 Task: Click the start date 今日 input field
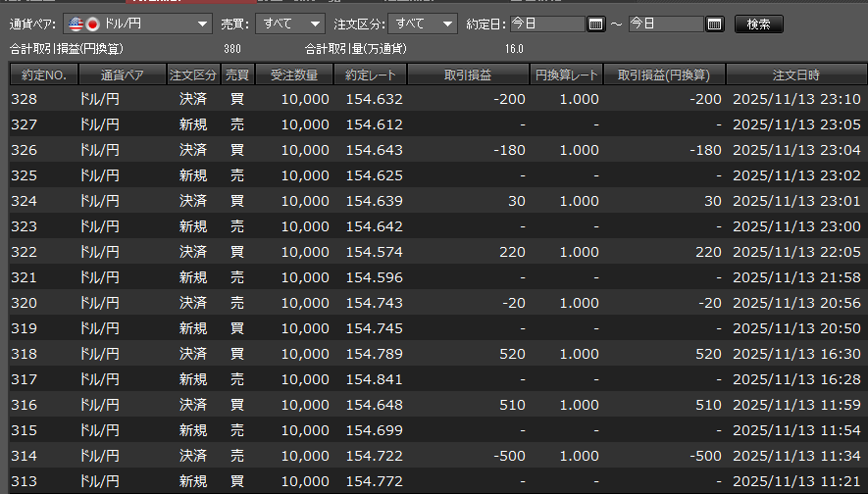[x=546, y=25]
